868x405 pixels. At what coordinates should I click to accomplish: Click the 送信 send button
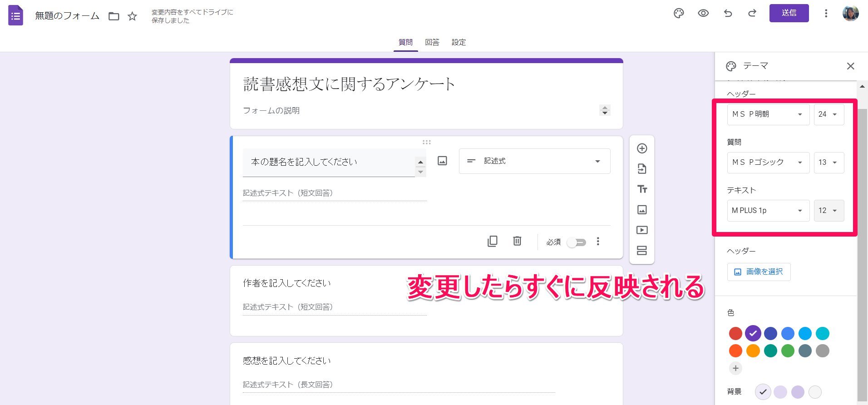[x=789, y=13]
